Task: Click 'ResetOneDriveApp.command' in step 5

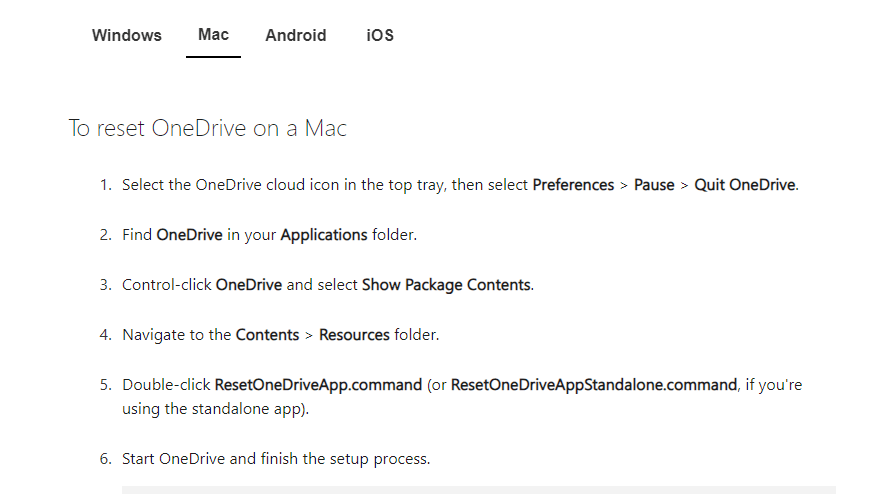Action: 318,385
